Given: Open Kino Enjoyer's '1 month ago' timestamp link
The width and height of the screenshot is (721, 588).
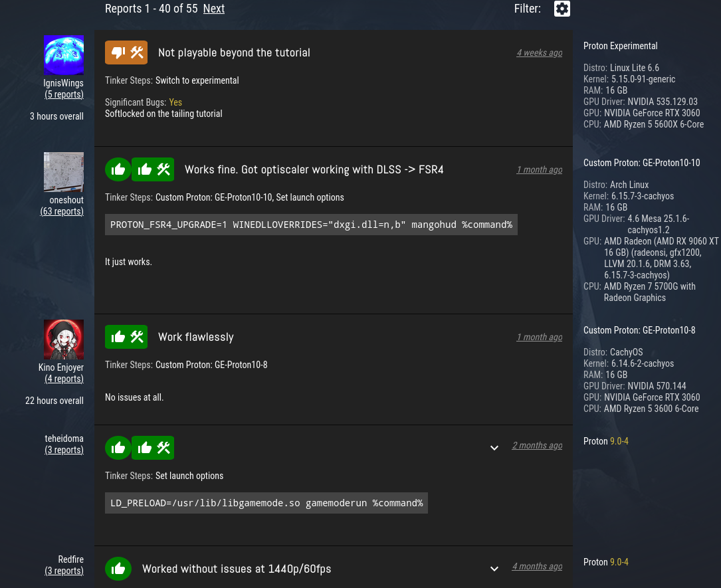Looking at the screenshot, I should tap(540, 337).
